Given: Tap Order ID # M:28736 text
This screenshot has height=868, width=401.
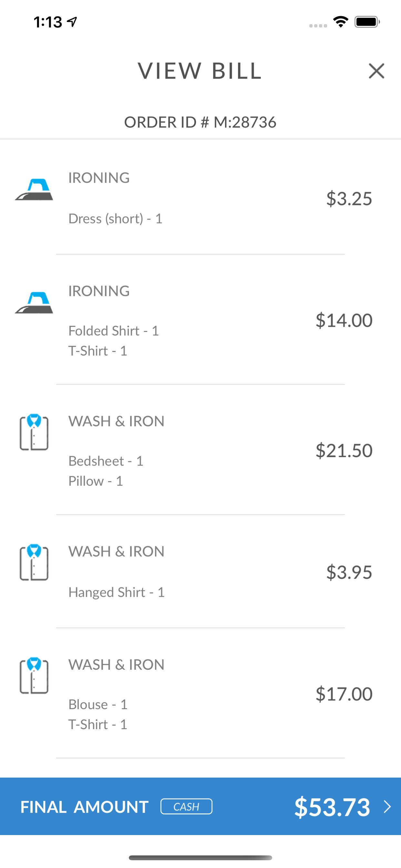Looking at the screenshot, I should (200, 122).
